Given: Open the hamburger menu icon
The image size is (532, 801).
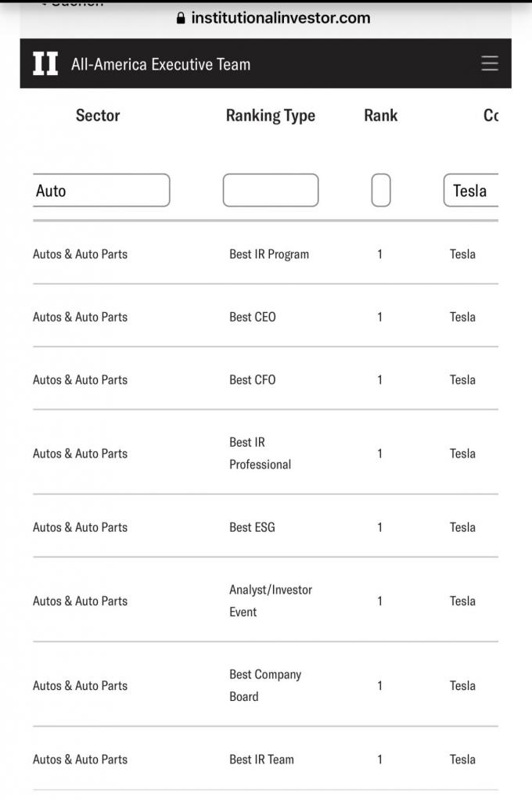Looking at the screenshot, I should tap(490, 63).
